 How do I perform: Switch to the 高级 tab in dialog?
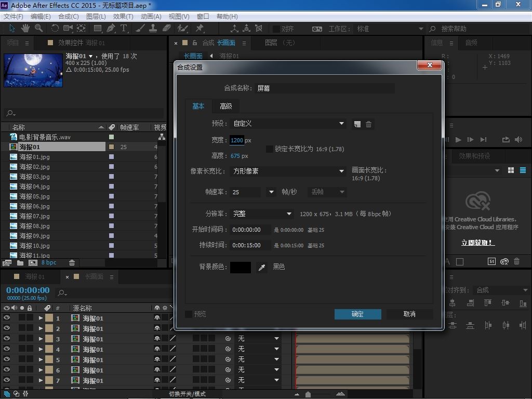click(x=225, y=106)
